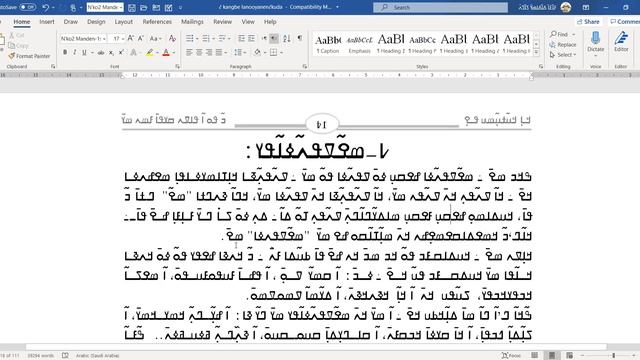Increase font size with Grow Font
Viewport: 640px width, 360px height.
[131, 38]
